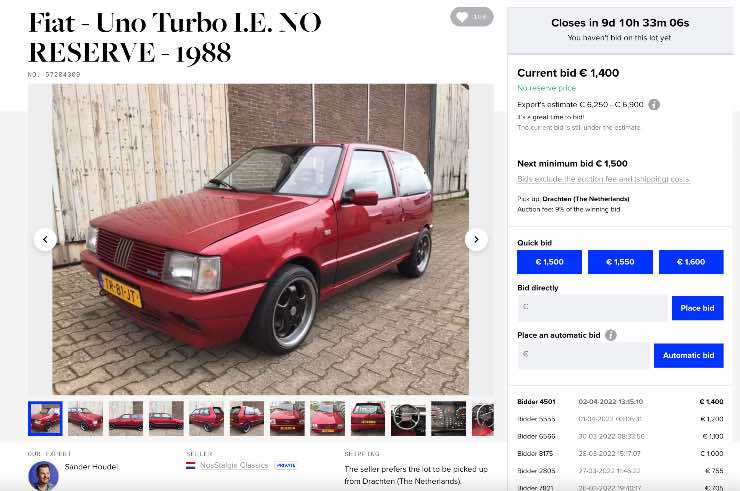Show previous photo with left arrow
This screenshot has height=491, width=740.
click(45, 239)
